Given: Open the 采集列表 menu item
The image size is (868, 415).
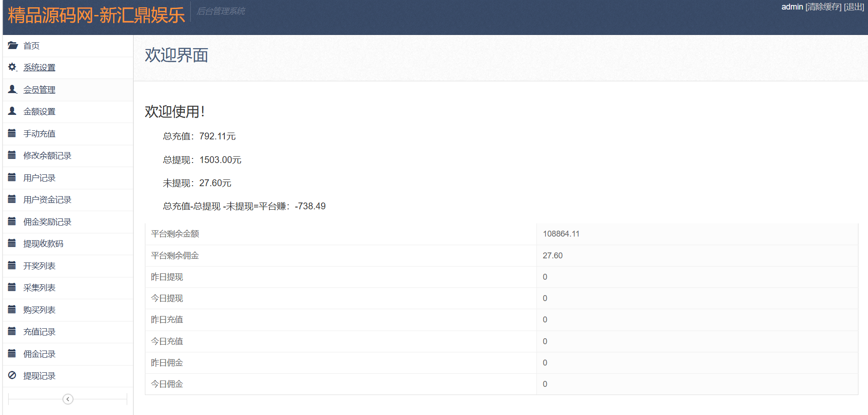Looking at the screenshot, I should click(40, 288).
